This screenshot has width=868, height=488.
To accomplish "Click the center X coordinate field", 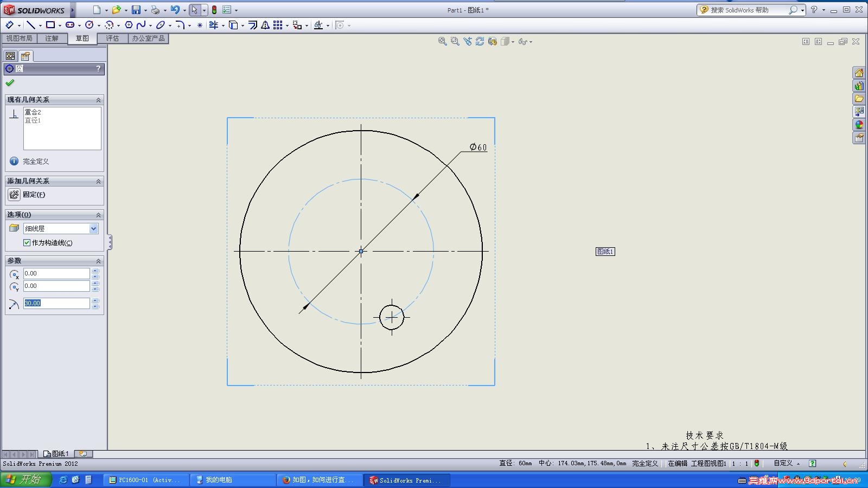I will click(x=56, y=274).
